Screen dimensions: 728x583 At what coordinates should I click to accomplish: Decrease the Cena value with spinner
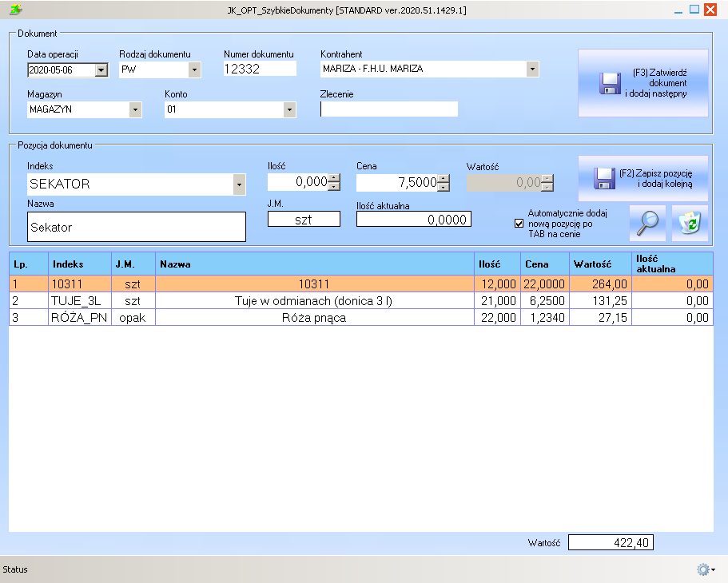tap(444, 187)
